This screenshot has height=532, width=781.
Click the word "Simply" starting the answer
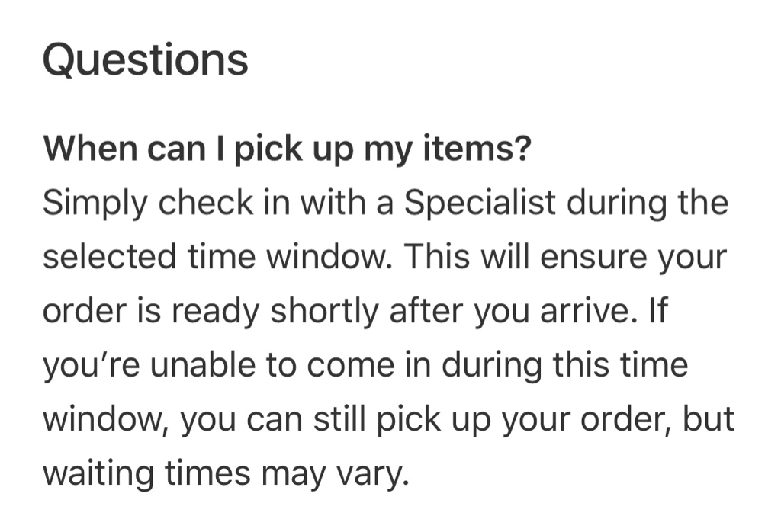coord(95,204)
